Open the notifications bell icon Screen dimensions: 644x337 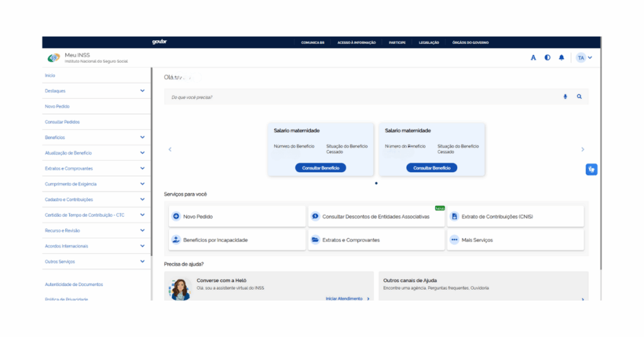click(562, 58)
